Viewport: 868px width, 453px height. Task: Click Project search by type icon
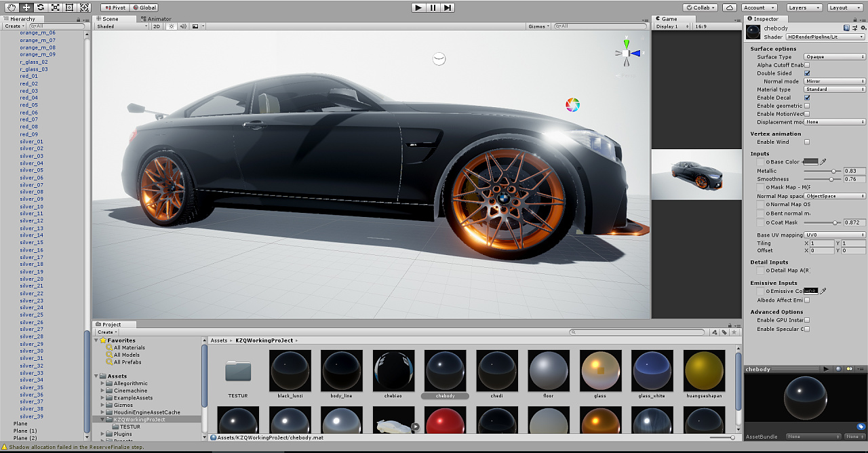(715, 332)
